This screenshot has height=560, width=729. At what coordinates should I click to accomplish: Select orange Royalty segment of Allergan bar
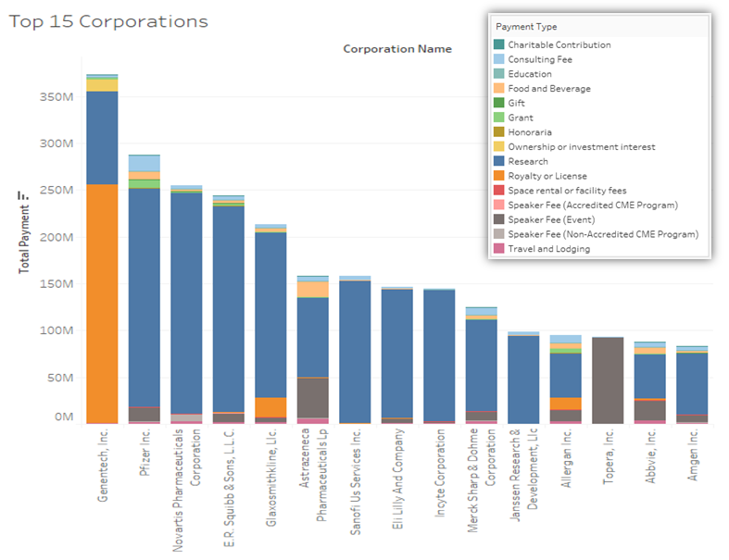tap(566, 404)
